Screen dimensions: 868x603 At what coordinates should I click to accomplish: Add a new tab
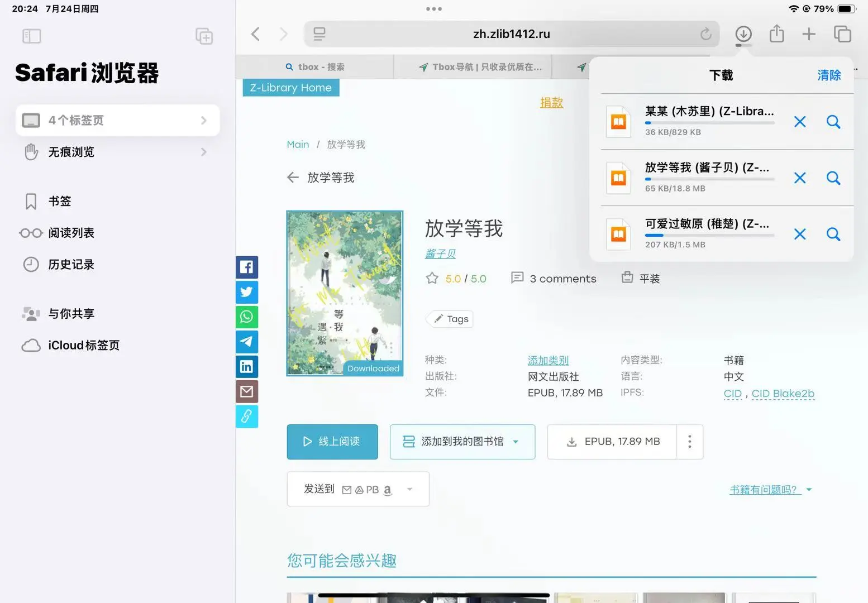tap(809, 34)
